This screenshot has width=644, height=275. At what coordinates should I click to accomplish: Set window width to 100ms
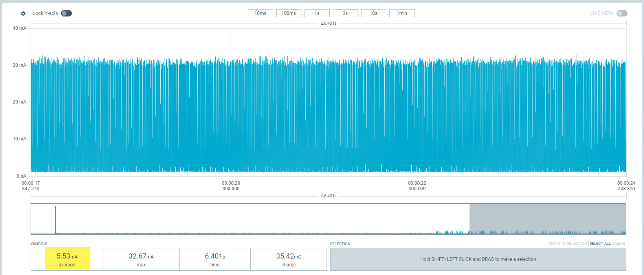(x=288, y=13)
